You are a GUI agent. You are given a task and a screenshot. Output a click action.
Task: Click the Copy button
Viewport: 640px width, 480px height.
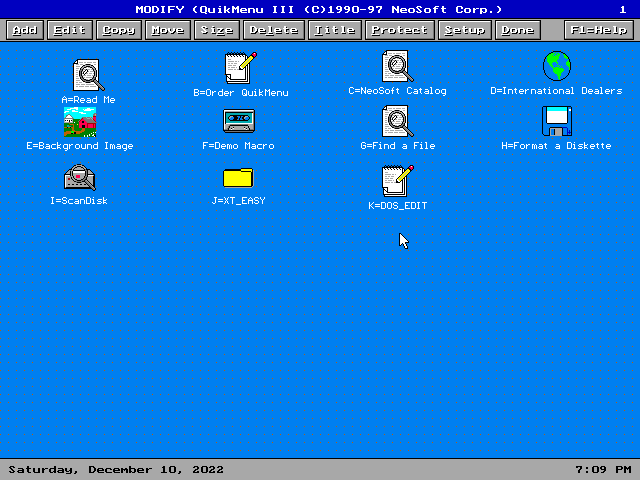click(x=118, y=30)
